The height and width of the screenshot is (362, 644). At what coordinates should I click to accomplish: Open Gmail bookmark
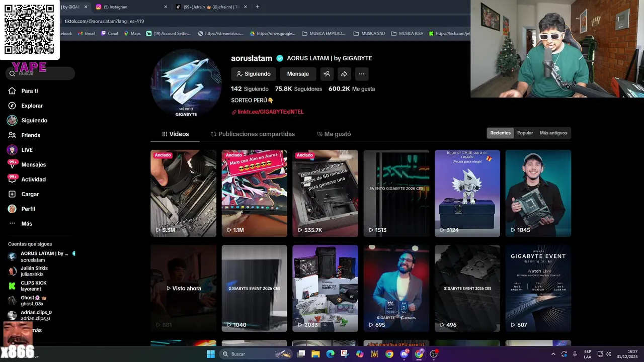tap(86, 34)
